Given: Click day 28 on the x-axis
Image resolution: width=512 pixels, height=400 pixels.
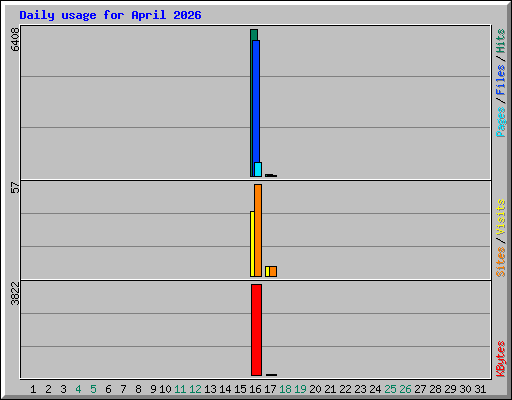Looking at the screenshot, I should coord(435,389).
